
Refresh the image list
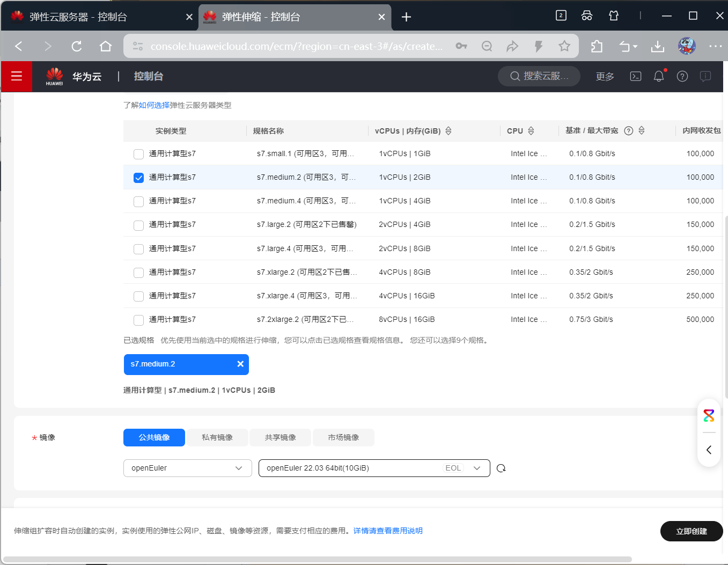coord(501,468)
